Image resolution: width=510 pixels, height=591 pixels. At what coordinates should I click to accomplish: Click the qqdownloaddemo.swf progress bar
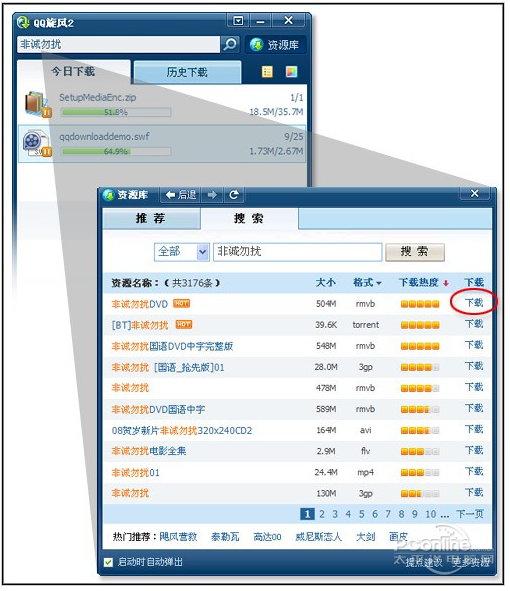click(x=116, y=152)
